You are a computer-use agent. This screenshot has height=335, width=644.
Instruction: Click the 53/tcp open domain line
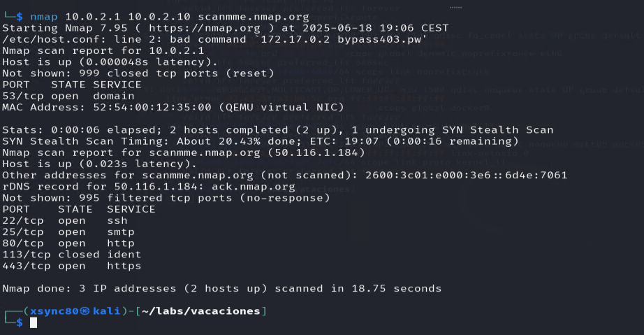pos(68,96)
